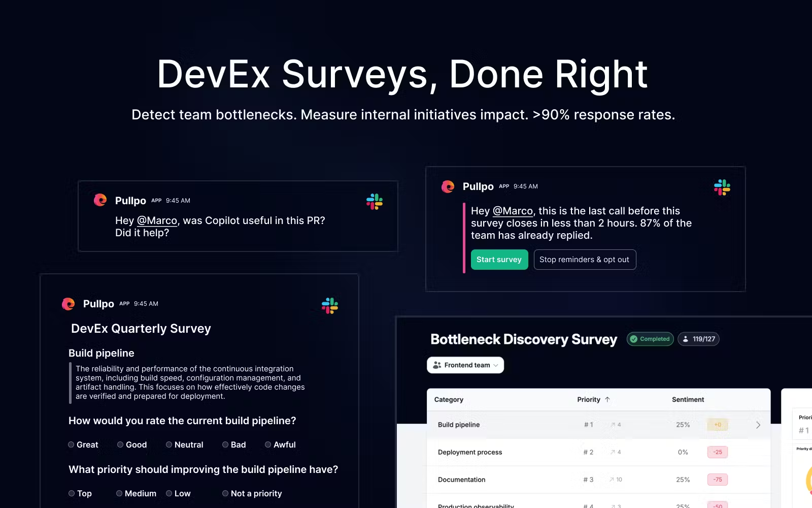812x508 pixels.
Task: Click the green check icon in the Completed badge
Action: click(x=633, y=339)
